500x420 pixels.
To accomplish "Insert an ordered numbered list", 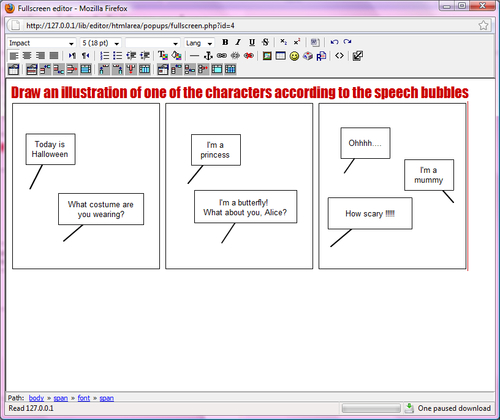I will click(104, 56).
